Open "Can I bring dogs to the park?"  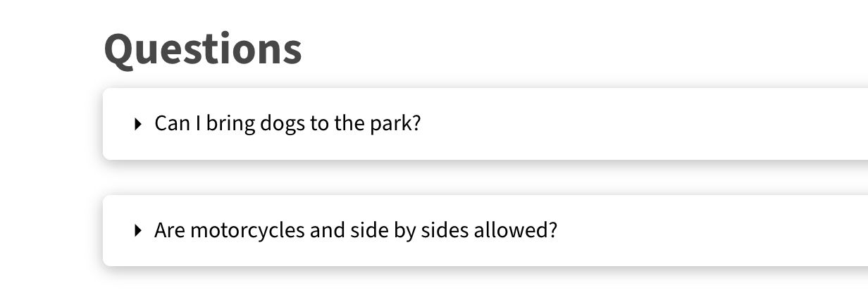287,125
